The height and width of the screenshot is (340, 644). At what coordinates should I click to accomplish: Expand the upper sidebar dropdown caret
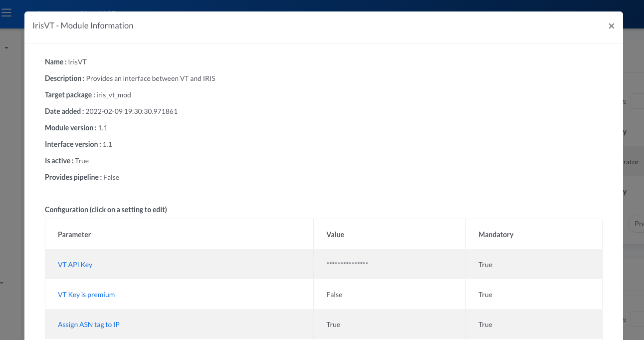coord(6,48)
